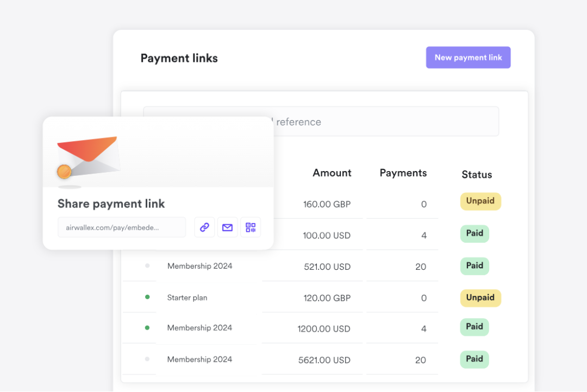Click grey dot beside 5621.00 USD membership
This screenshot has height=392, width=587.
[x=147, y=359]
